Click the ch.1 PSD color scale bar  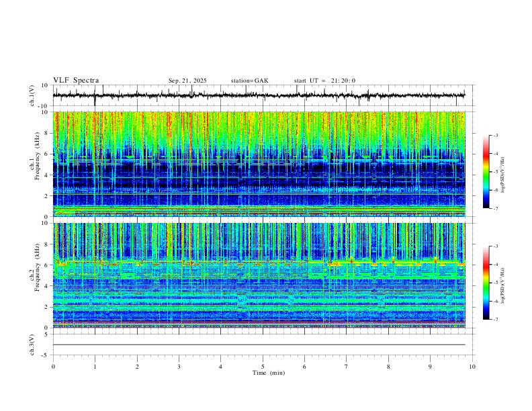(486, 172)
